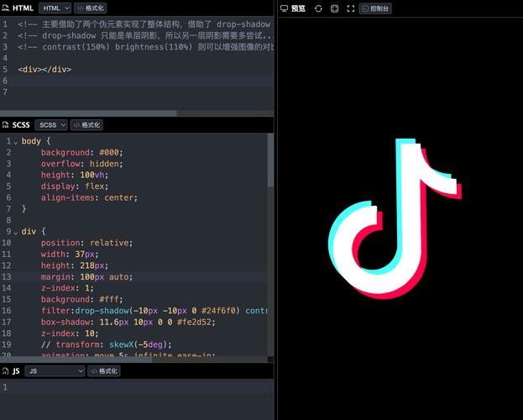Format the JS code with 格式化
This screenshot has height=420, width=523.
103,371
